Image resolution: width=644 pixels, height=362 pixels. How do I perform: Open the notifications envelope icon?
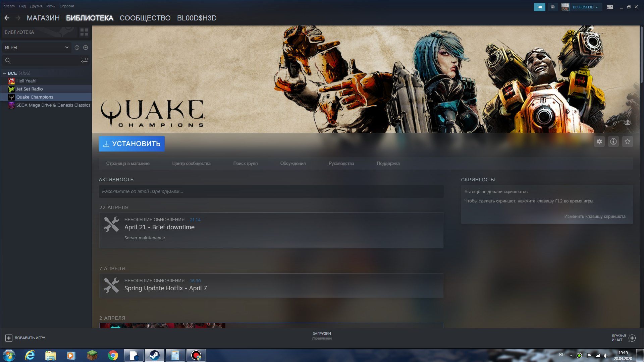point(552,7)
